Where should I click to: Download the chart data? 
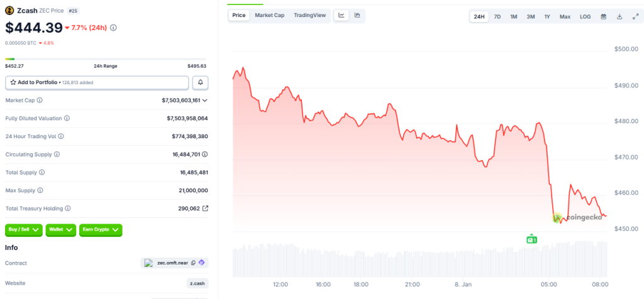[619, 16]
